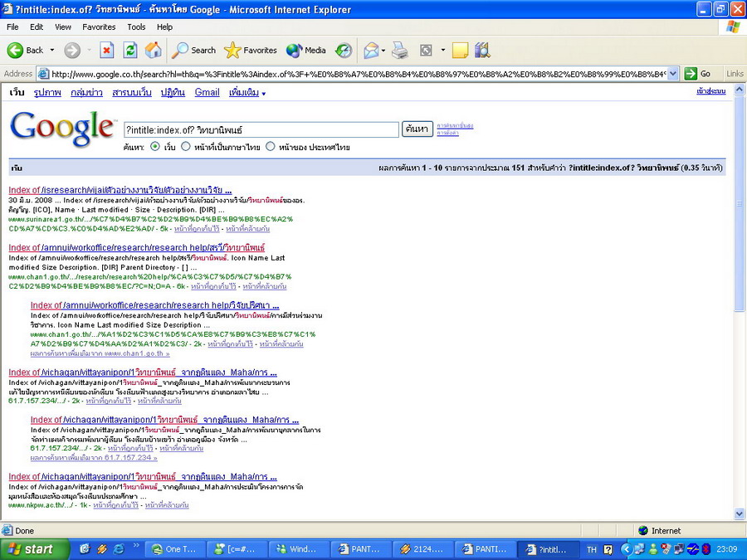The height and width of the screenshot is (560, 747).
Task: Show hidden tray icons with the chevron
Action: 626,549
